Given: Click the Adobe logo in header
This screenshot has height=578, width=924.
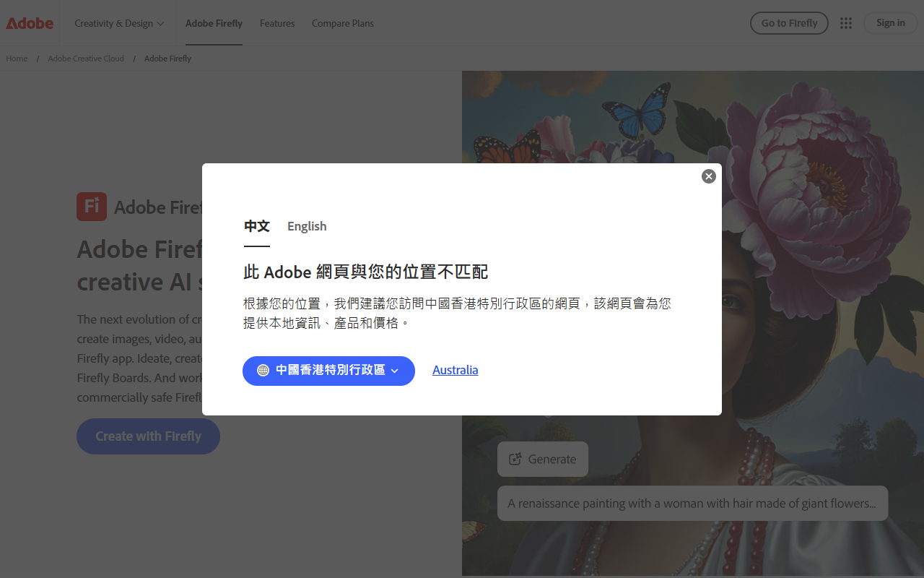Looking at the screenshot, I should [x=30, y=23].
